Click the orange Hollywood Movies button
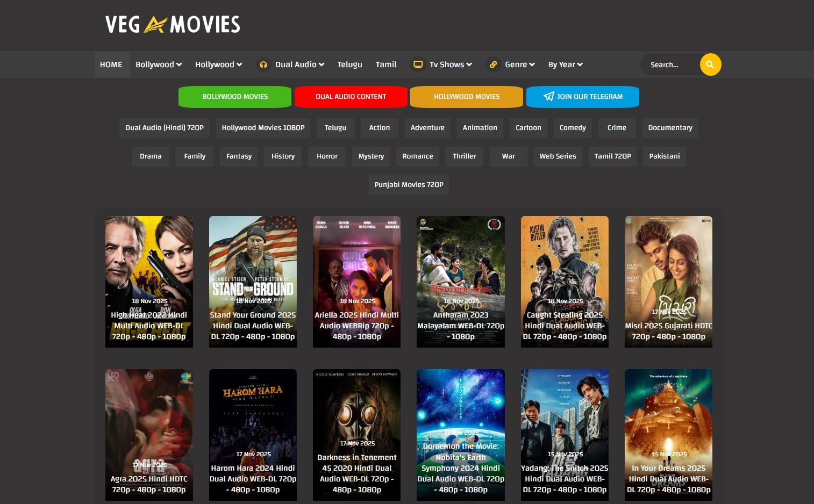 [467, 97]
